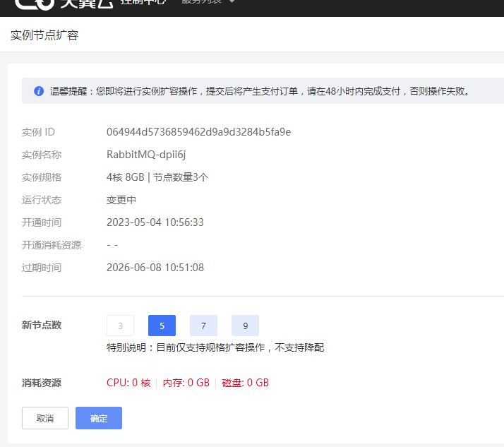Click the 温馨提醒 reminder message text

260,91
